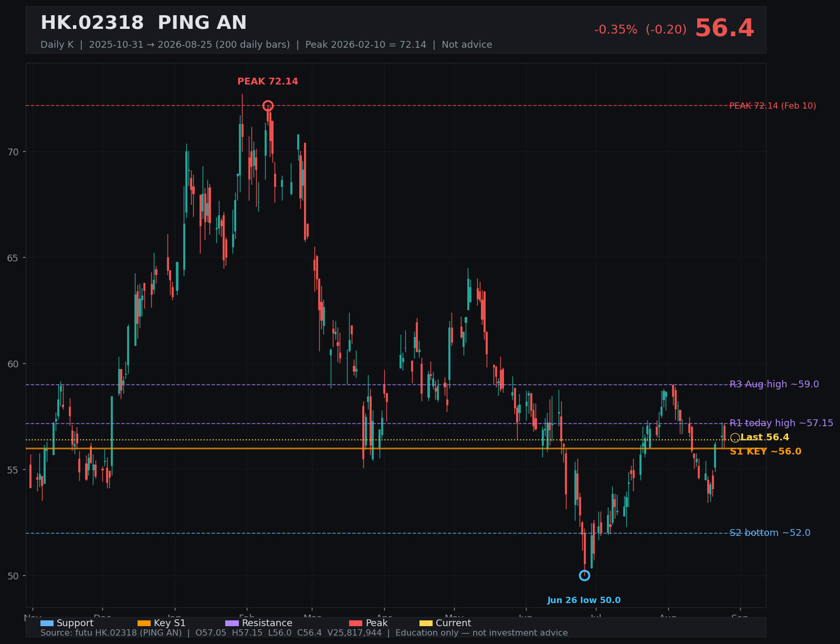
Task: Click the 50 tick on the price axis
Action: [x=13, y=576]
